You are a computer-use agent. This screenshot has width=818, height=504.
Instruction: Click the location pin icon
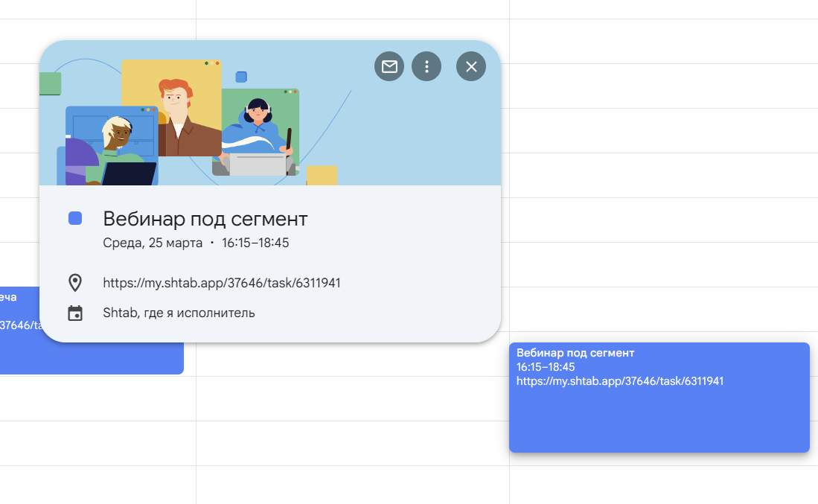(x=75, y=283)
